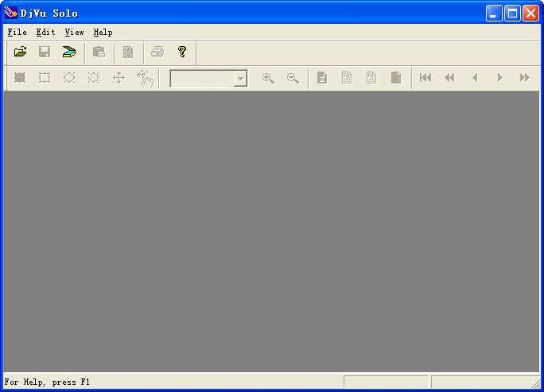Open the Edit menu
This screenshot has width=544, height=392.
(x=45, y=33)
